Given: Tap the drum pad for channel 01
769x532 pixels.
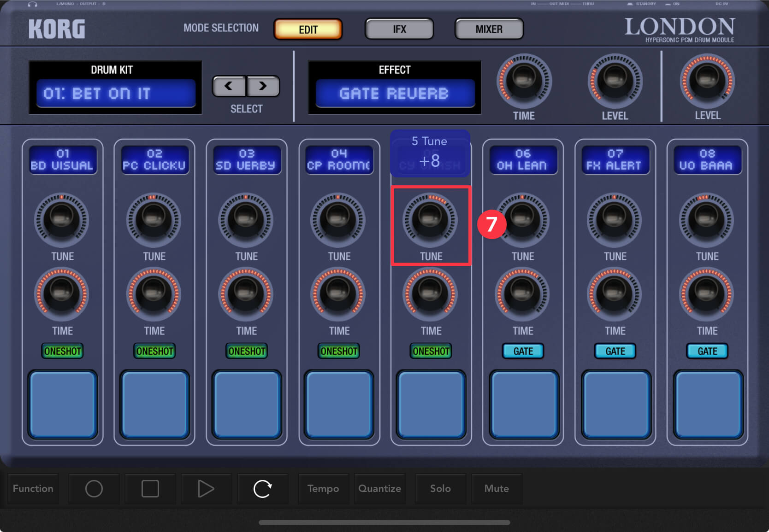Looking at the screenshot, I should click(x=63, y=404).
